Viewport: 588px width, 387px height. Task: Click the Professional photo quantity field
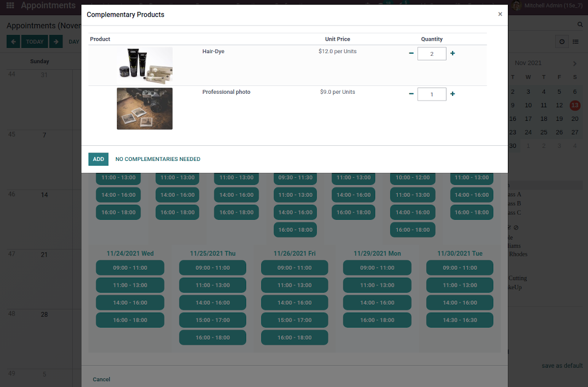(x=431, y=94)
